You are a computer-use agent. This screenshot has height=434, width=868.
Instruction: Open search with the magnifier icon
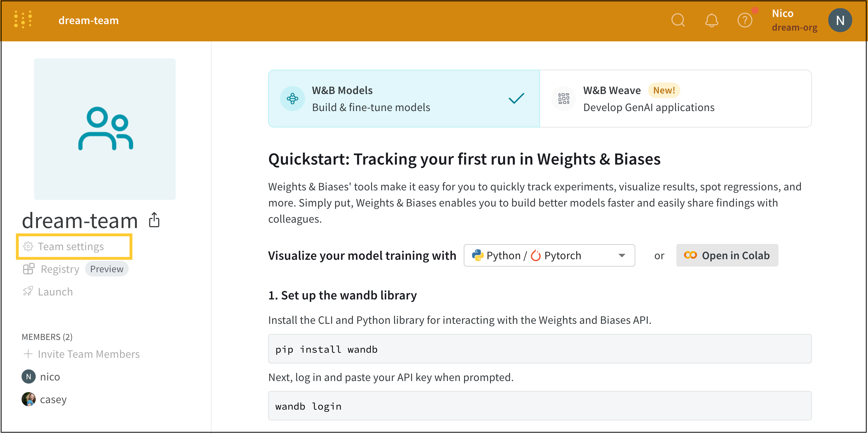point(678,20)
